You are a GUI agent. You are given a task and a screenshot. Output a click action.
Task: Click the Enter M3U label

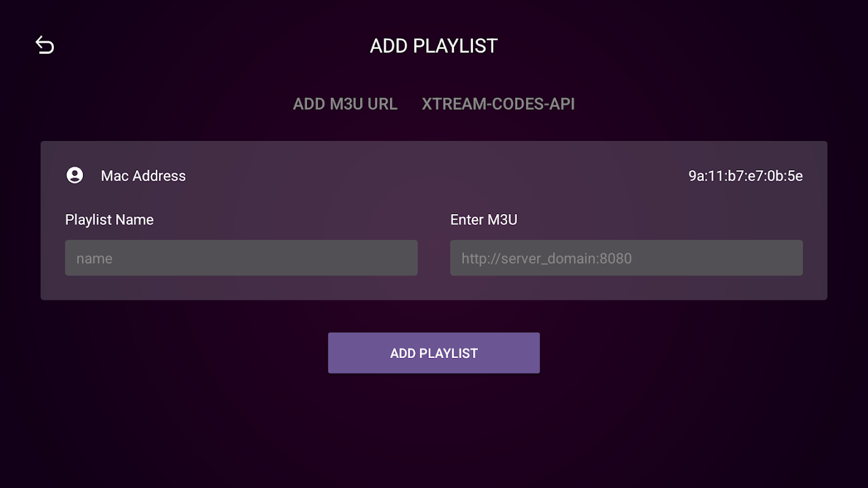(x=484, y=220)
